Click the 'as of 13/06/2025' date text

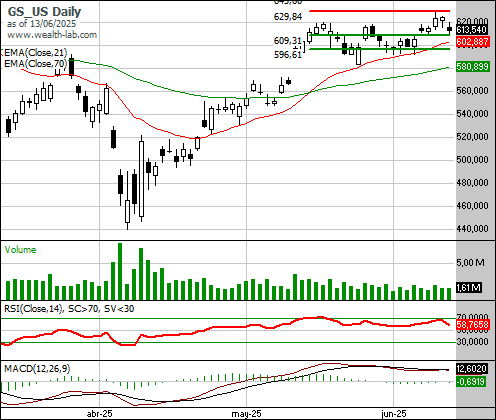(41, 24)
